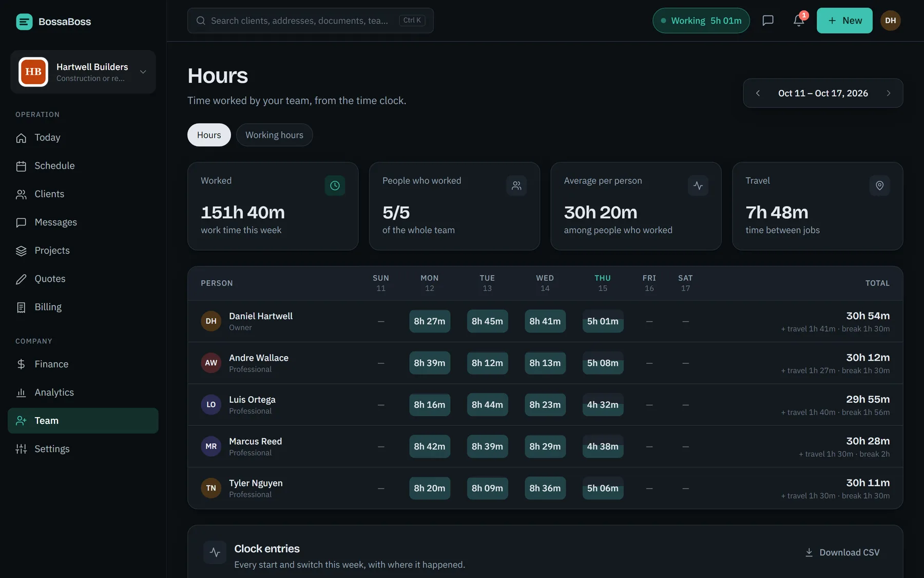Click the Clock entries activity icon
The height and width of the screenshot is (578, 924).
coord(215,552)
